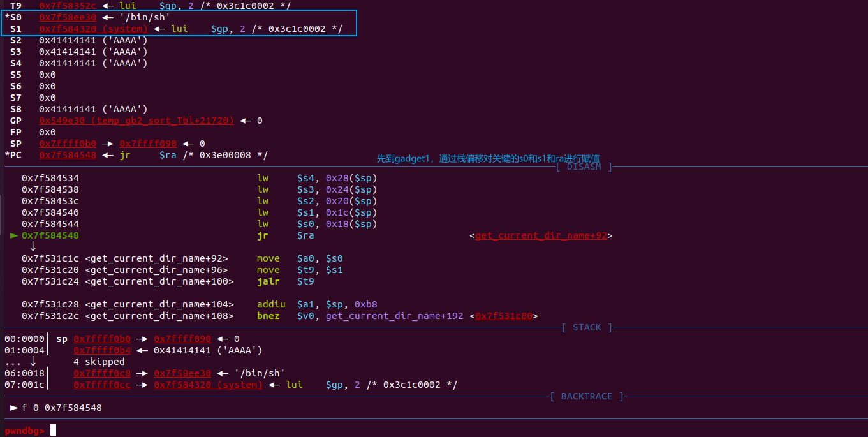Click the S7 register value 0x0
The width and height of the screenshot is (868, 437).
tap(47, 98)
